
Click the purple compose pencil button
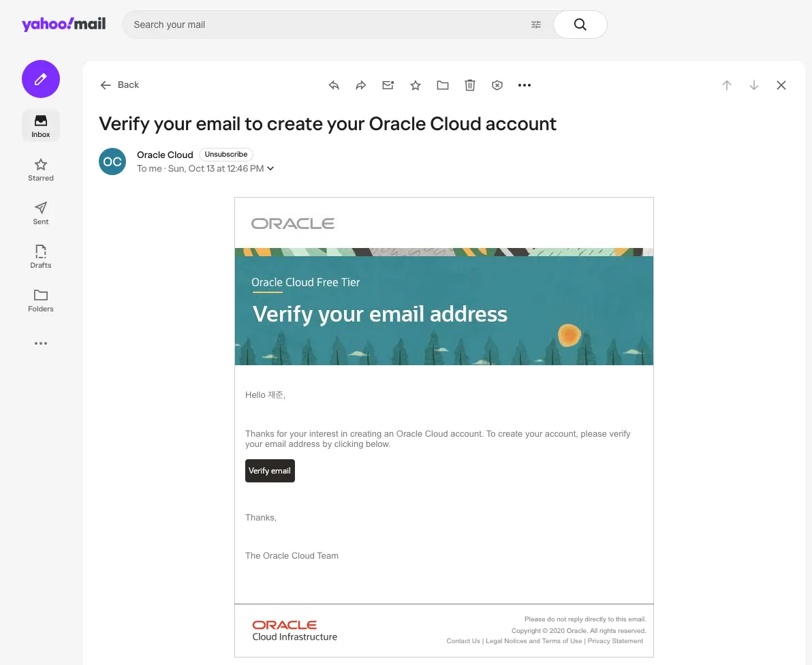pos(41,79)
